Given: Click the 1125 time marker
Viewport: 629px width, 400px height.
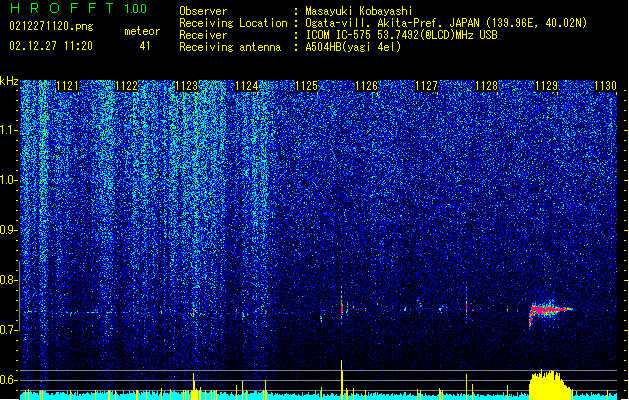Looking at the screenshot, I should (x=306, y=86).
